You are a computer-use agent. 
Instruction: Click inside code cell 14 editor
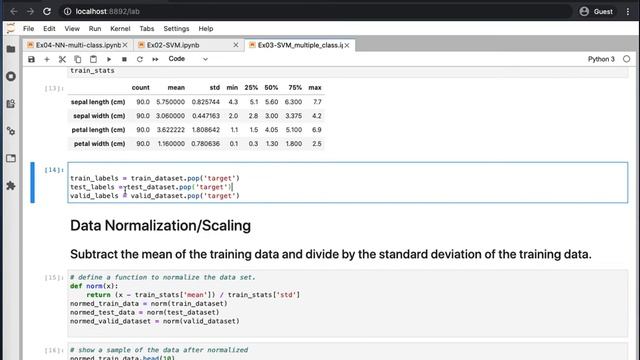click(348, 182)
